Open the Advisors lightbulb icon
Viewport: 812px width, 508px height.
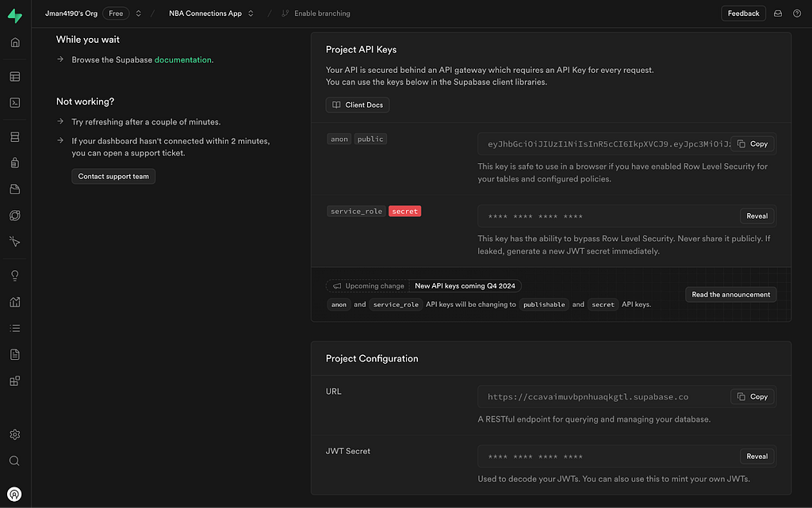pyautogui.click(x=15, y=276)
